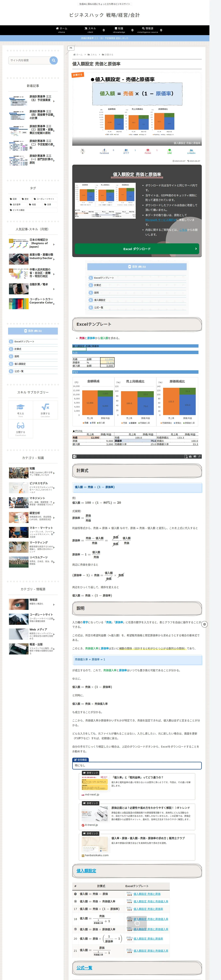This screenshot has width=221, height=980.
Task: Open the 知識 Knowledge menu item
Action: tap(119, 30)
